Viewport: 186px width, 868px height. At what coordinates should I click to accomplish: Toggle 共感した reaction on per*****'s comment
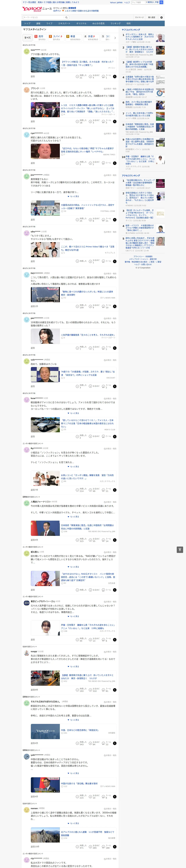[81, 348]
